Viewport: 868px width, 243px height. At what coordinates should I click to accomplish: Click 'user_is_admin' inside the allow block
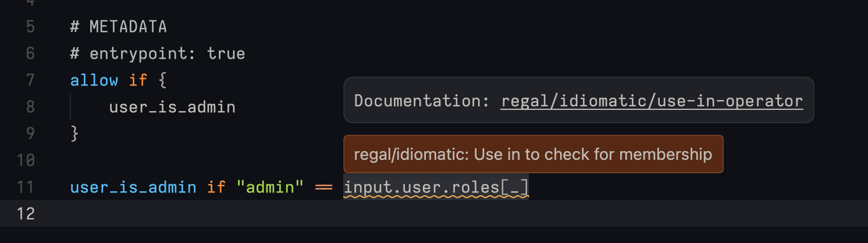pyautogui.click(x=172, y=107)
